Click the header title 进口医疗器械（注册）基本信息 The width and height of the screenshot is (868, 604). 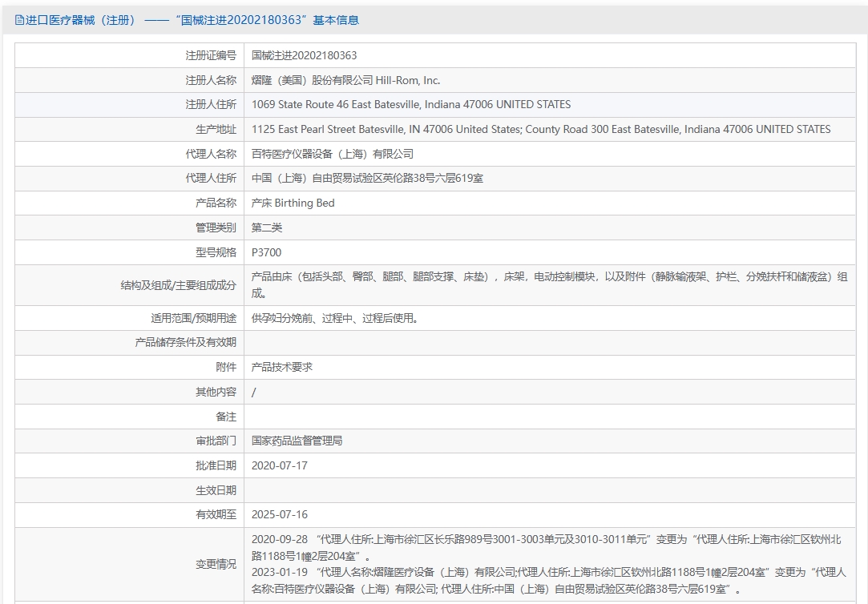pyautogui.click(x=192, y=21)
